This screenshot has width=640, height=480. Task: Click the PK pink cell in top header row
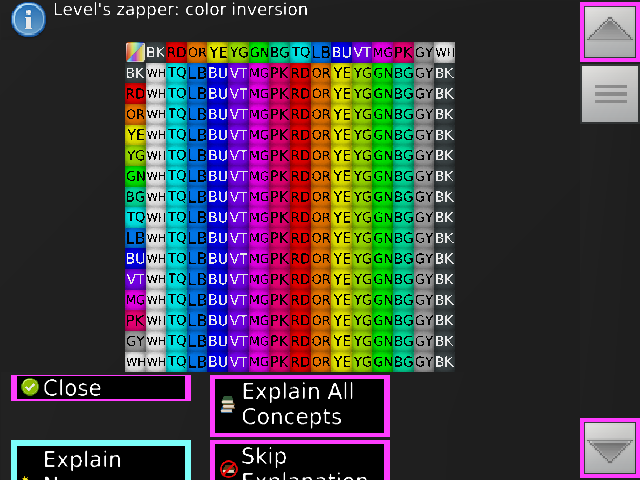[x=403, y=52]
